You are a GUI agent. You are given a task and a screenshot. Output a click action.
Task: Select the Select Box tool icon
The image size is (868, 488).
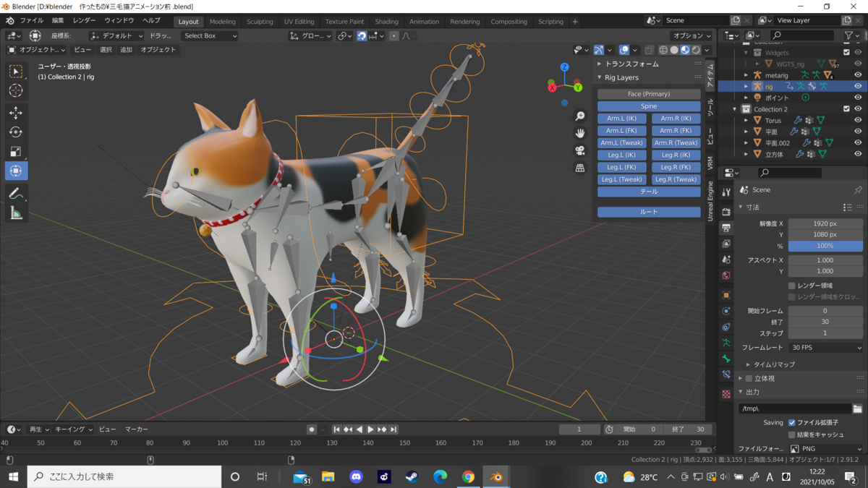click(x=16, y=71)
